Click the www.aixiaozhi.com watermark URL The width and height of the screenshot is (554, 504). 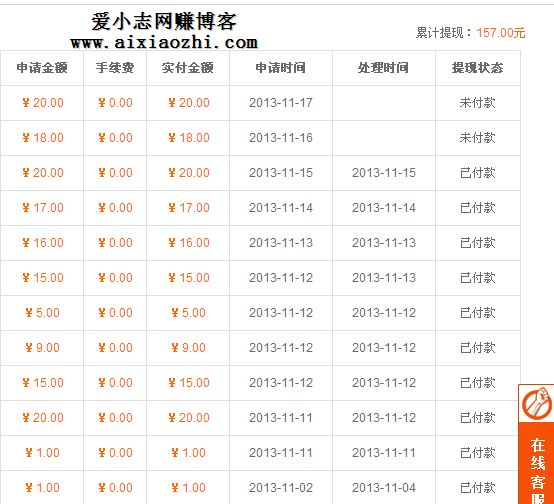tap(164, 43)
